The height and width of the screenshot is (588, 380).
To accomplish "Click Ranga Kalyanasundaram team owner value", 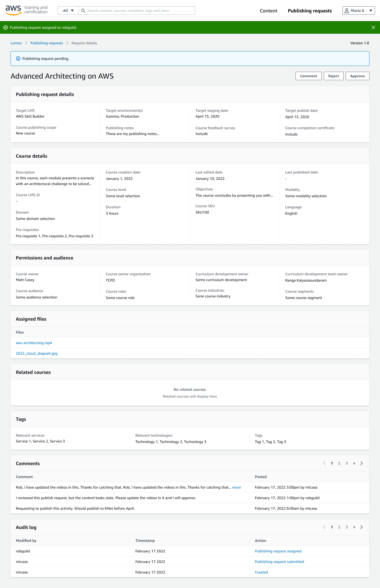I will coord(306,280).
